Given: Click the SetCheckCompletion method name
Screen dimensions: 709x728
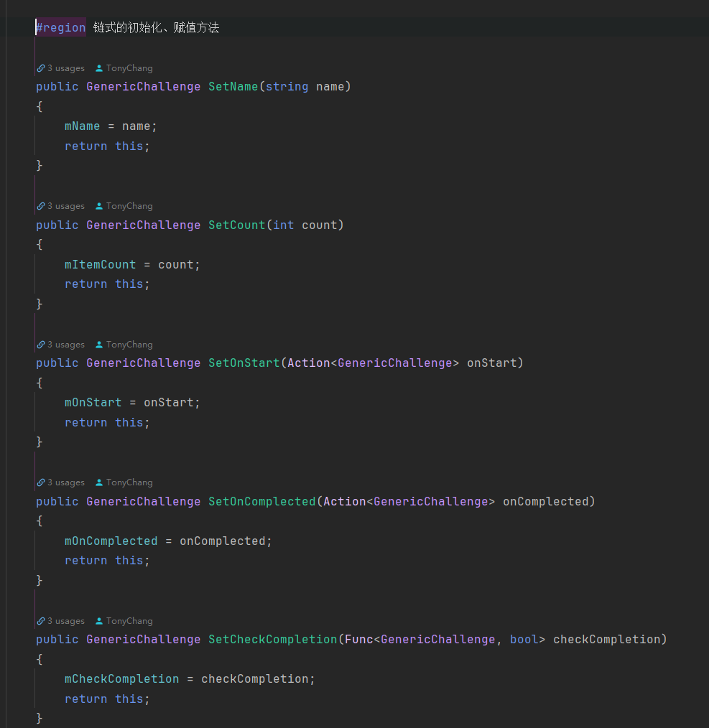Looking at the screenshot, I should (x=272, y=640).
